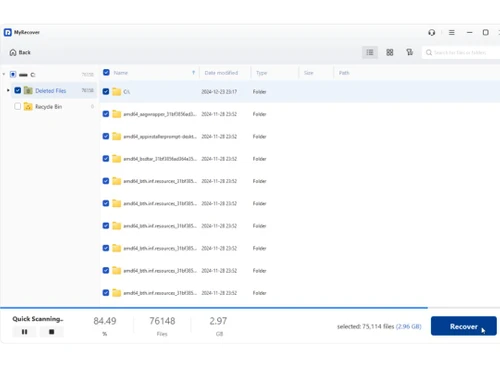Image resolution: width=500 pixels, height=375 pixels.
Task: Click the amd64_appinstallerprompt folder icon
Action: coord(117,136)
